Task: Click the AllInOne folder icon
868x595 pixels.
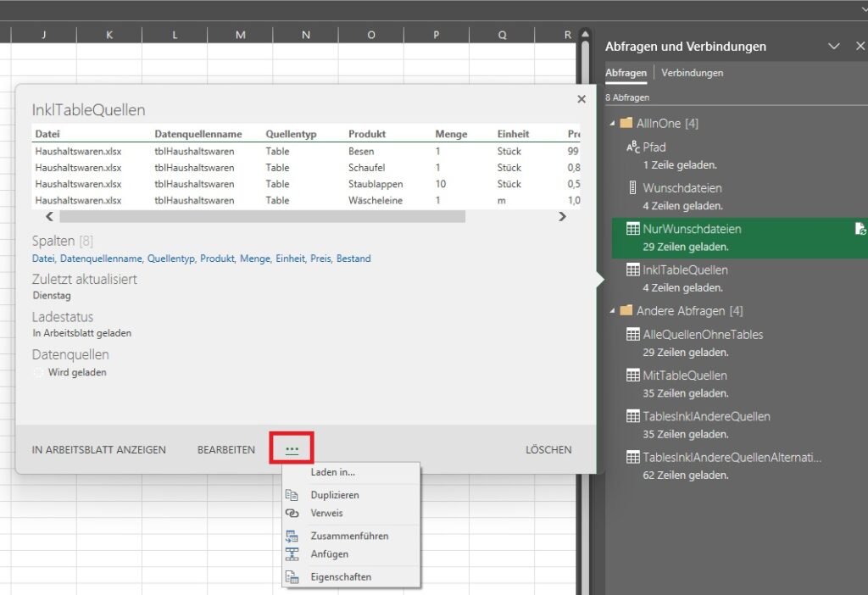Action: point(626,123)
